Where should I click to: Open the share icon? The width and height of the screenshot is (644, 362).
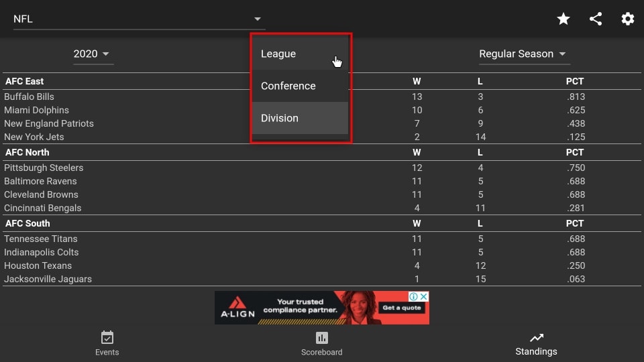point(596,19)
